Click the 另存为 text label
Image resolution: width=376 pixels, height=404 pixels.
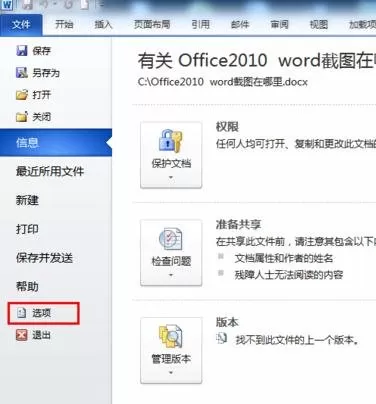click(46, 73)
